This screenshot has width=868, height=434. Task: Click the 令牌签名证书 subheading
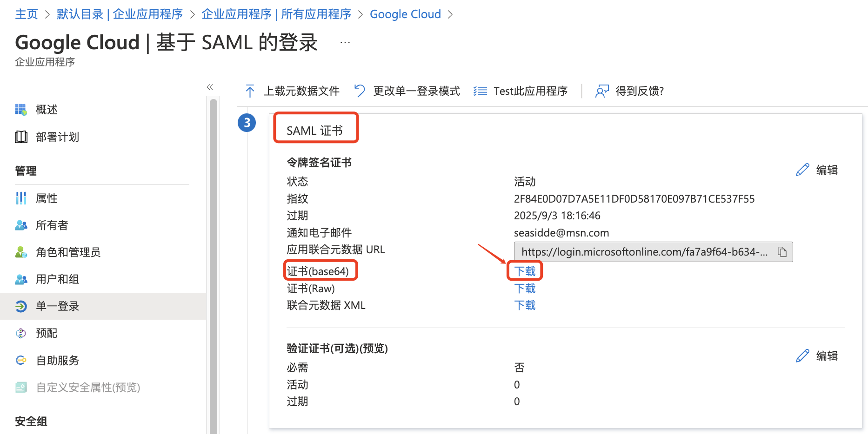tap(319, 163)
